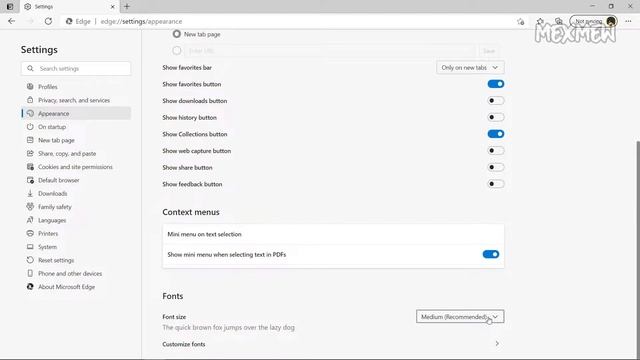Screen dimensions: 640x360
Task: Click the Enter URL text field
Action: 330,51
